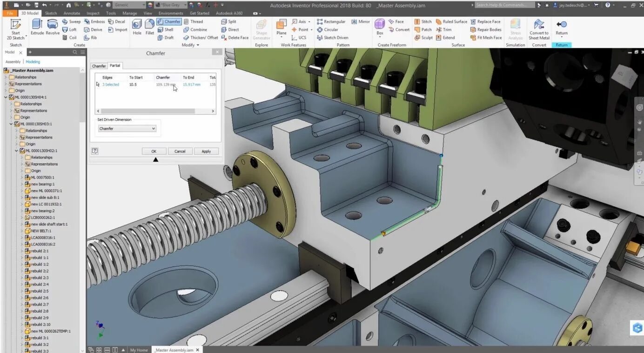Screen dimensions: 644x353
Task: Select Circular pattern tool
Action: coord(328,29)
